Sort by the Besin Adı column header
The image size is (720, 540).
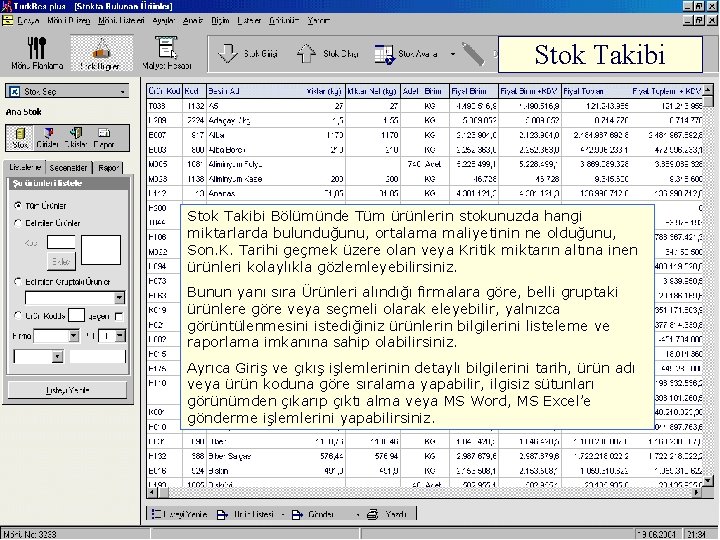coord(223,91)
